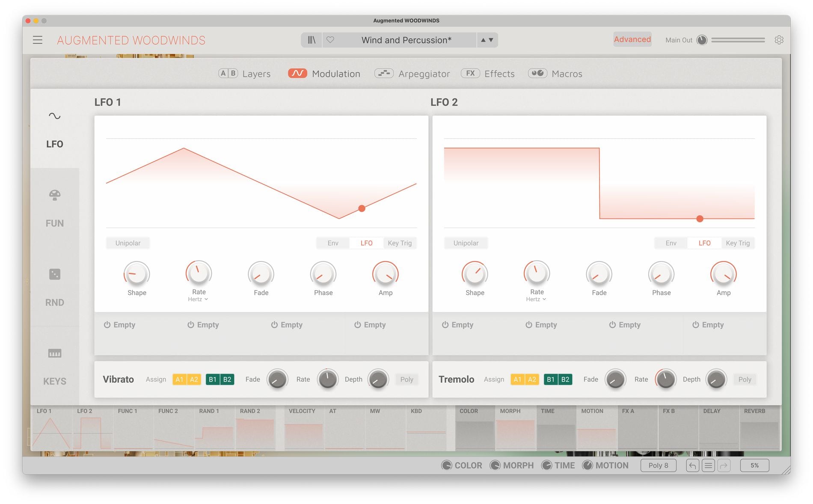The image size is (813, 504).
Task: Open the hamburger main menu
Action: point(38,40)
